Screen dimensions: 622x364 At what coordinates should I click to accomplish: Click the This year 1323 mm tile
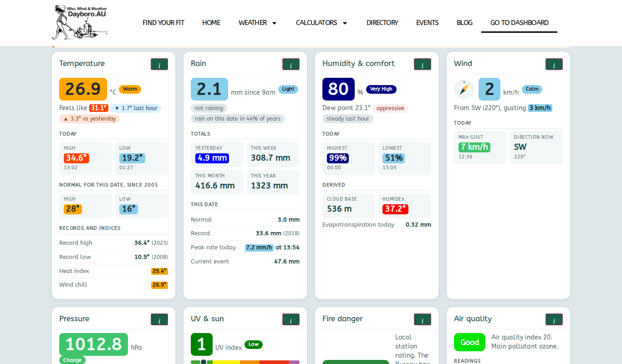pyautogui.click(x=273, y=182)
